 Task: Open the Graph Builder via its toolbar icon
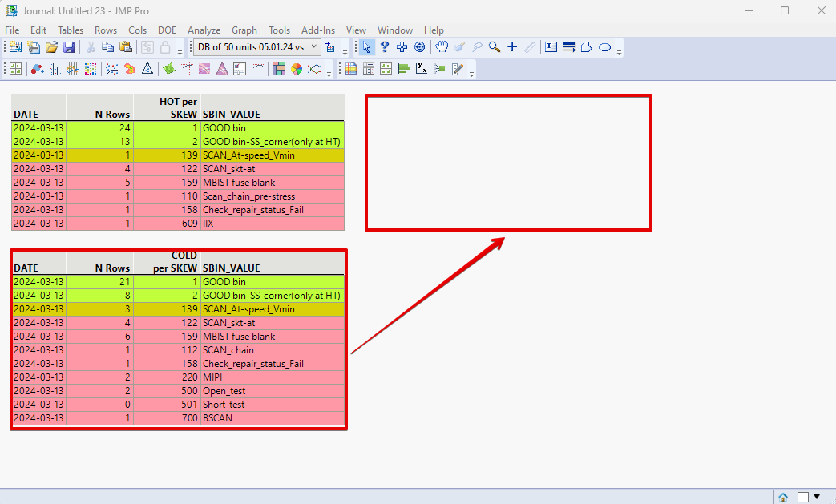coord(14,69)
